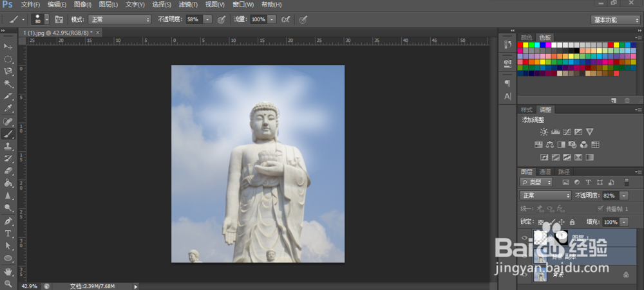Select the Move tool
This screenshot has height=290, width=644.
(x=8, y=46)
